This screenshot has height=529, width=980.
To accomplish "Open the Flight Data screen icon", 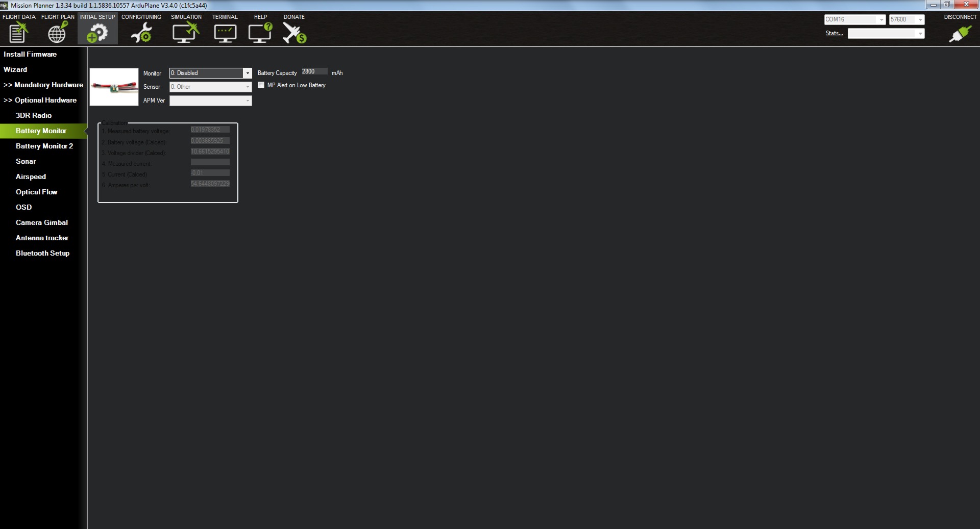I will (x=18, y=33).
